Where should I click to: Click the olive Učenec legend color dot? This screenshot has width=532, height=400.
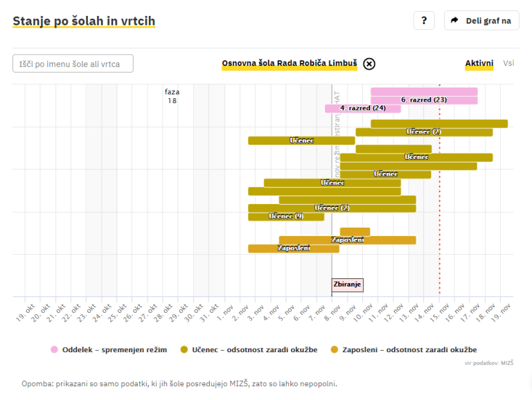point(183,349)
